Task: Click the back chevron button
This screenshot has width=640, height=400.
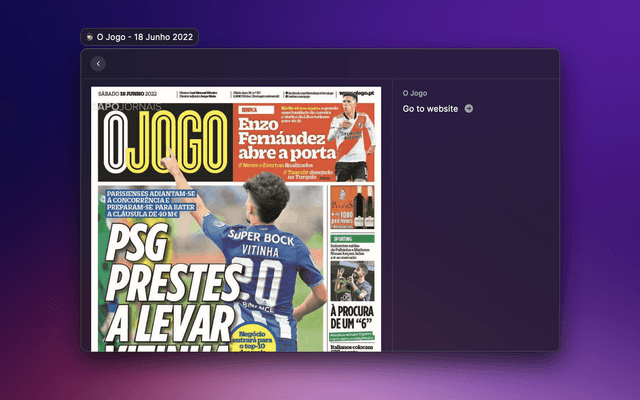Action: [x=97, y=64]
